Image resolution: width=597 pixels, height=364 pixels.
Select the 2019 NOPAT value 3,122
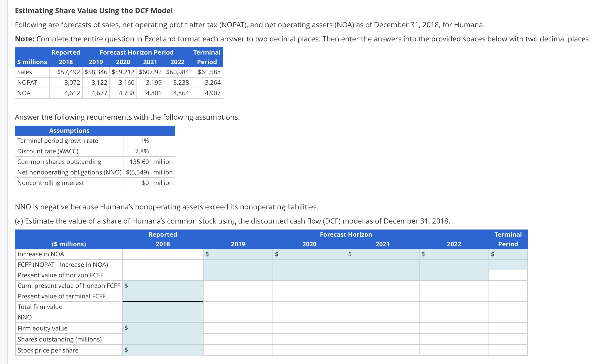[99, 83]
